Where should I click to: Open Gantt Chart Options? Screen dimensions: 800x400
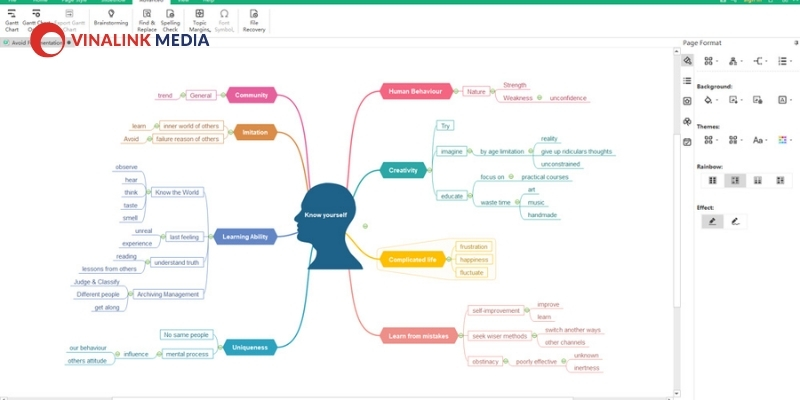pos(36,20)
